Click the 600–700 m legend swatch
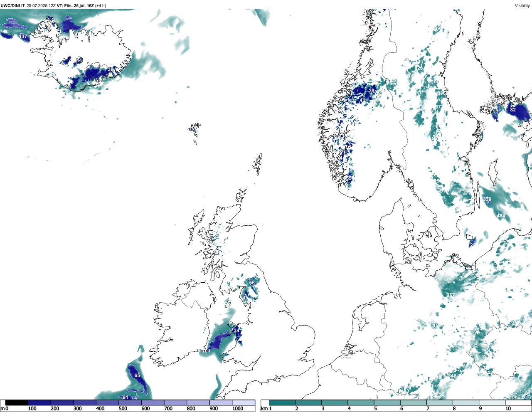Viewport: 532px width, 412px height. 153,402
